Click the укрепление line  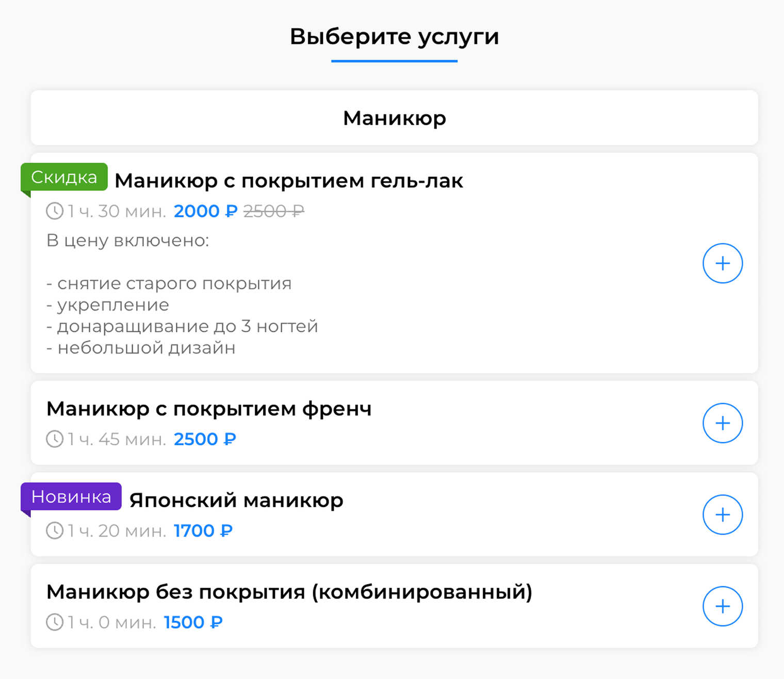pos(108,305)
